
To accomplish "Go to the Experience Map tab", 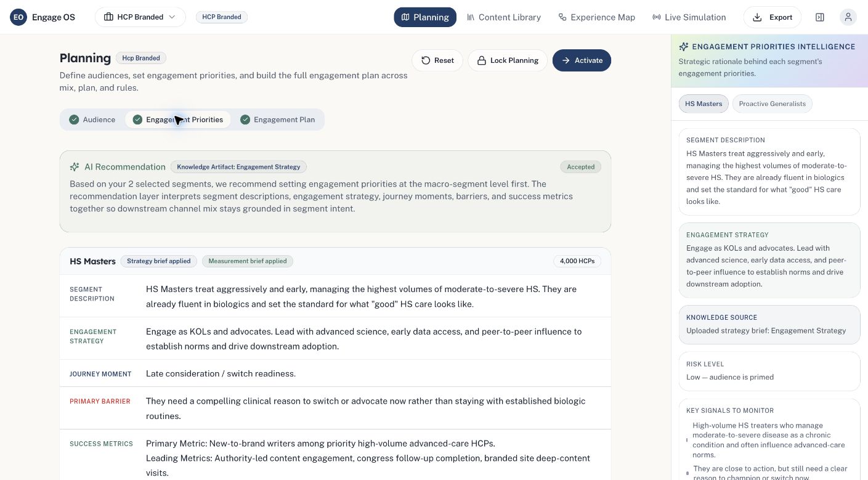I will coord(596,17).
